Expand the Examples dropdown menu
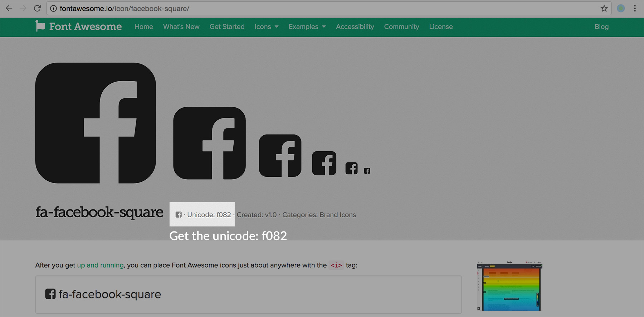The height and width of the screenshot is (317, 644). click(307, 27)
